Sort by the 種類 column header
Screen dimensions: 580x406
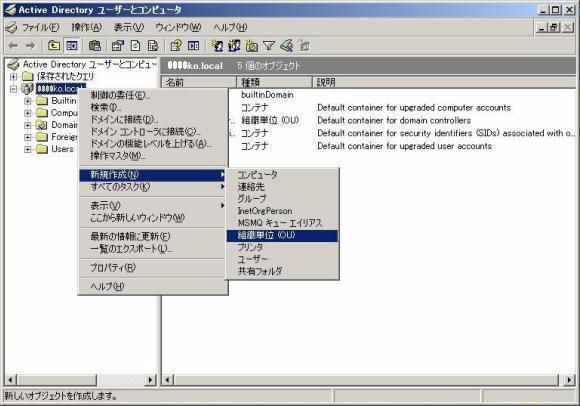[x=274, y=82]
